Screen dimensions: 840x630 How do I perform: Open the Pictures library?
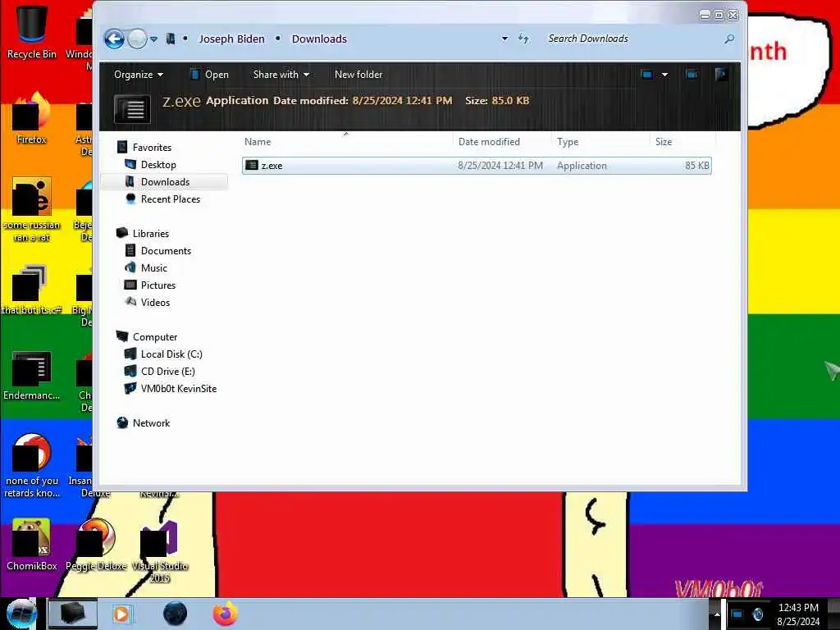pos(158,285)
